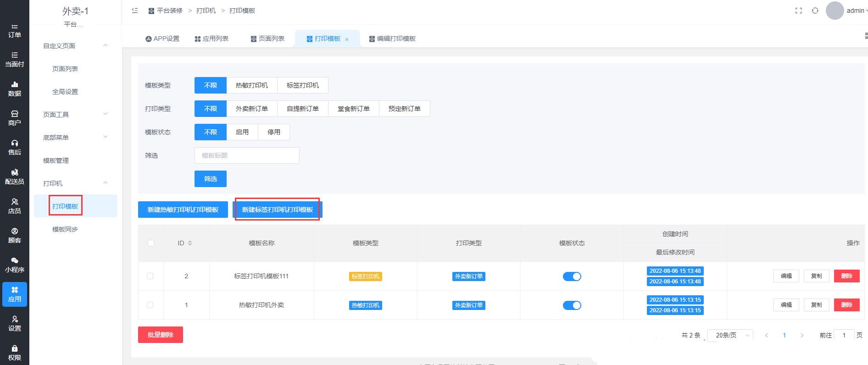Select 标签打印机 template type filter
Screen dimensions: 868x365
coord(303,85)
